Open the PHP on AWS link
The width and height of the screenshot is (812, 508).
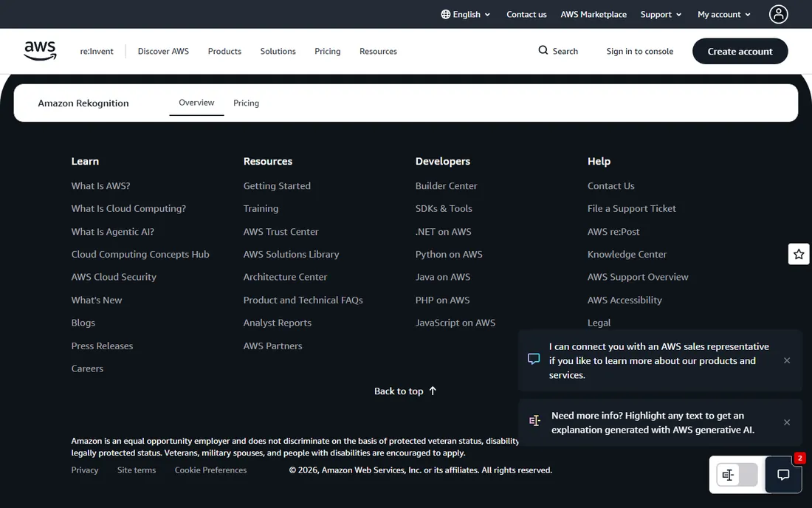click(442, 300)
